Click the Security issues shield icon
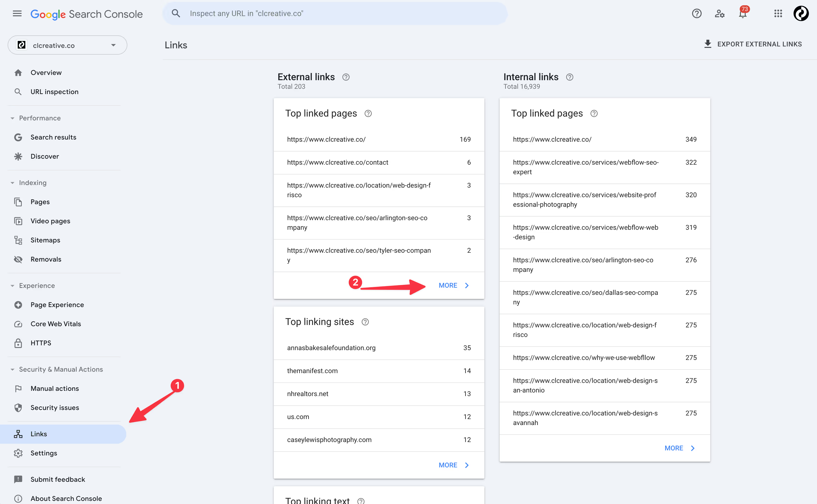817x504 pixels. [18, 408]
